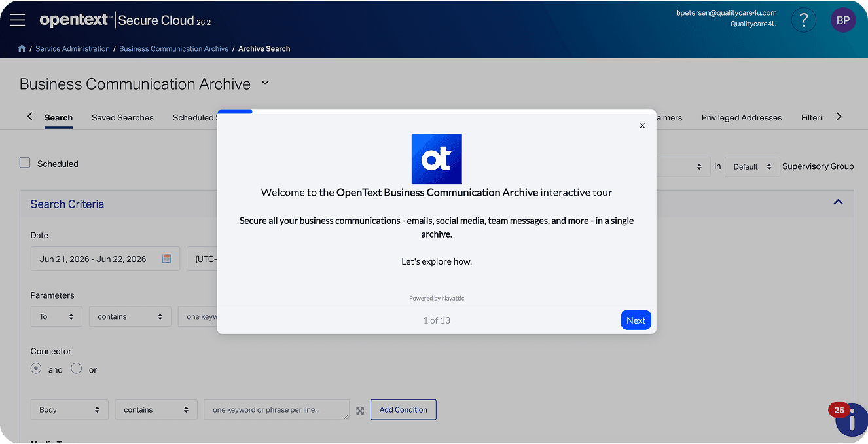868x444 pixels.
Task: Open the Default supervisory group dropdown
Action: click(752, 166)
